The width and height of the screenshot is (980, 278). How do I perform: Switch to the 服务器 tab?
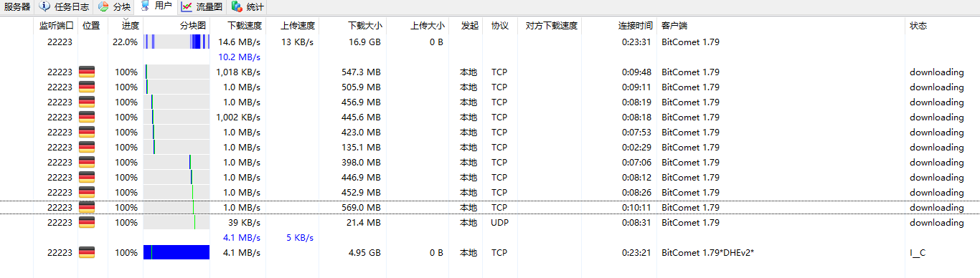coord(17,7)
